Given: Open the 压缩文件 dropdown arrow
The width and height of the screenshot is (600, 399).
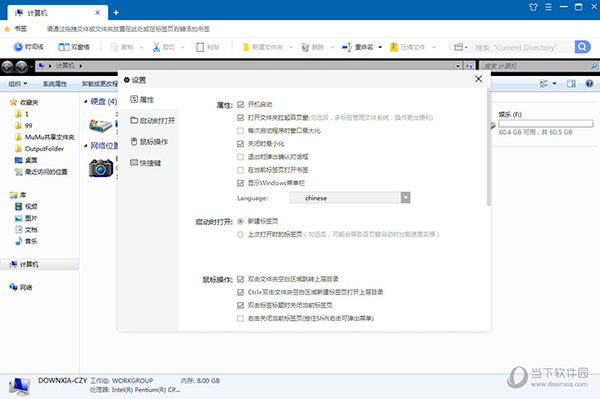Looking at the screenshot, I should (434, 47).
